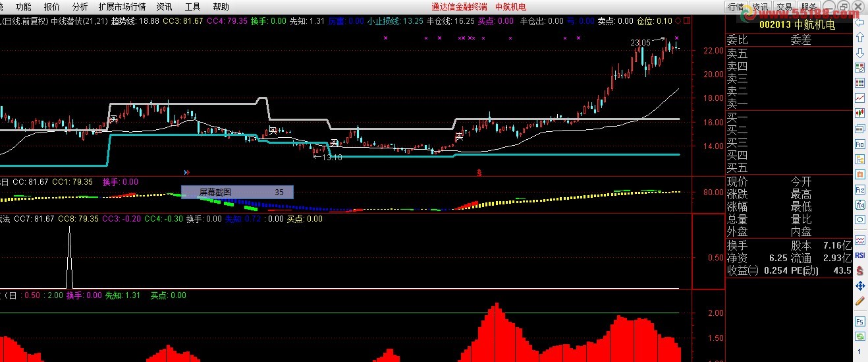Open the 工具 menu
This screenshot has width=868, height=362.
pos(192,7)
